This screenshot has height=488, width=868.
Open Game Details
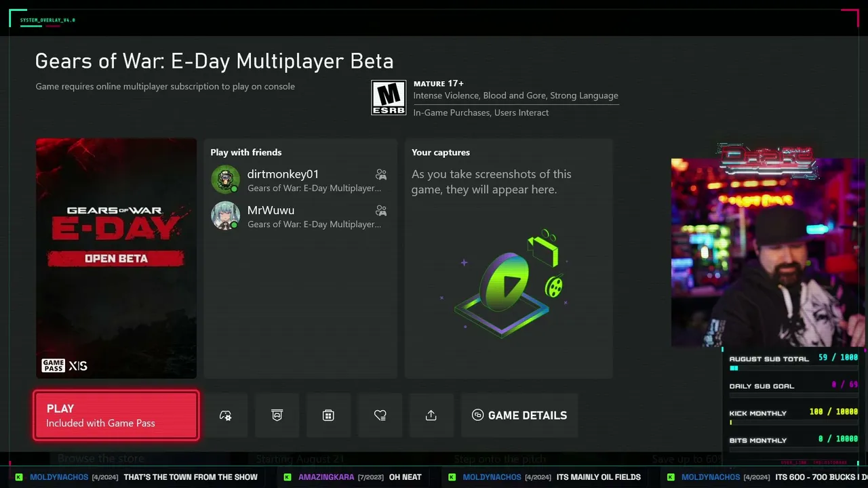519,415
